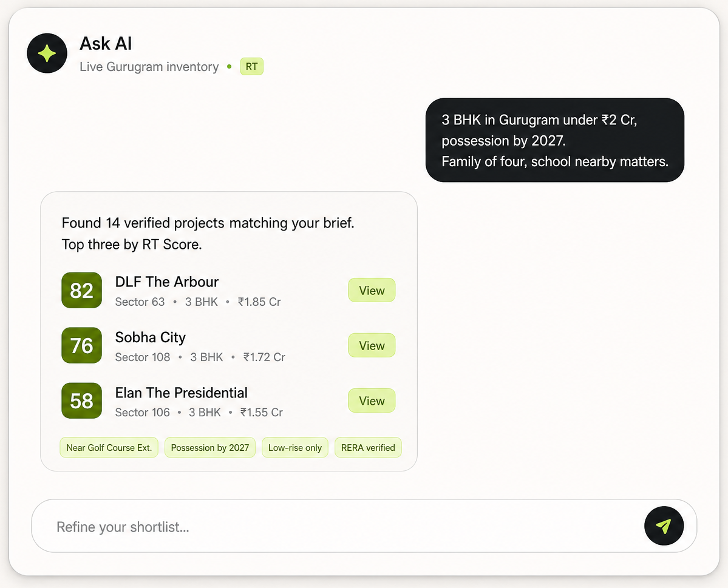This screenshot has height=588, width=728.
Task: Toggle the Possession by 2027 filter chip
Action: pyautogui.click(x=210, y=447)
